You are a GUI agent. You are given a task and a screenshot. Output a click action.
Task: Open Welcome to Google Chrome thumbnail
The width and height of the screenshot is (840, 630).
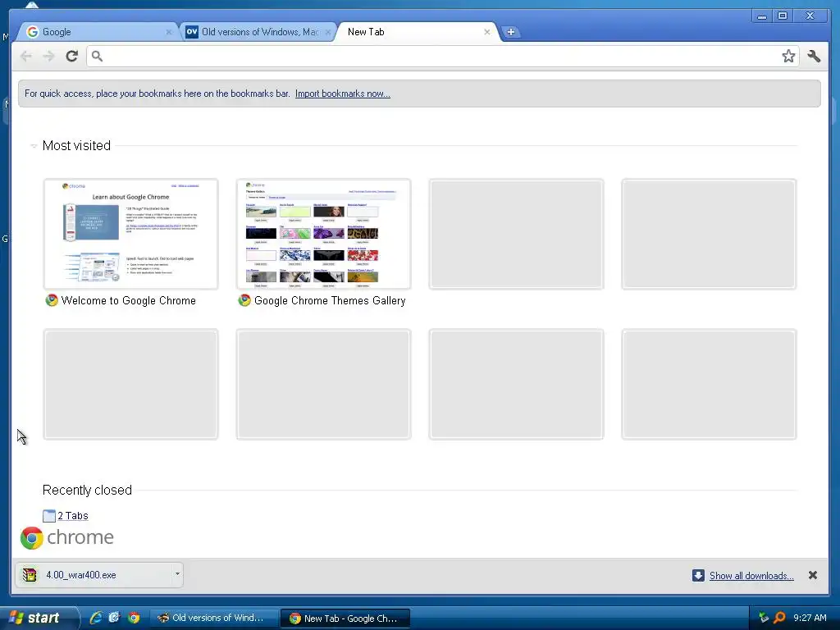(130, 234)
